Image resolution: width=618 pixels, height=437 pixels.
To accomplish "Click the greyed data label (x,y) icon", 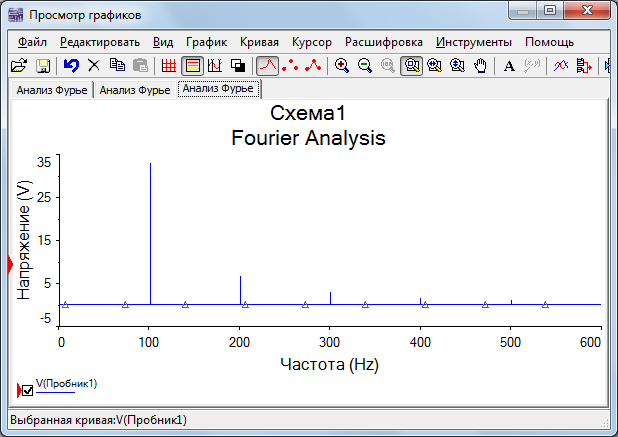I will click(x=532, y=65).
